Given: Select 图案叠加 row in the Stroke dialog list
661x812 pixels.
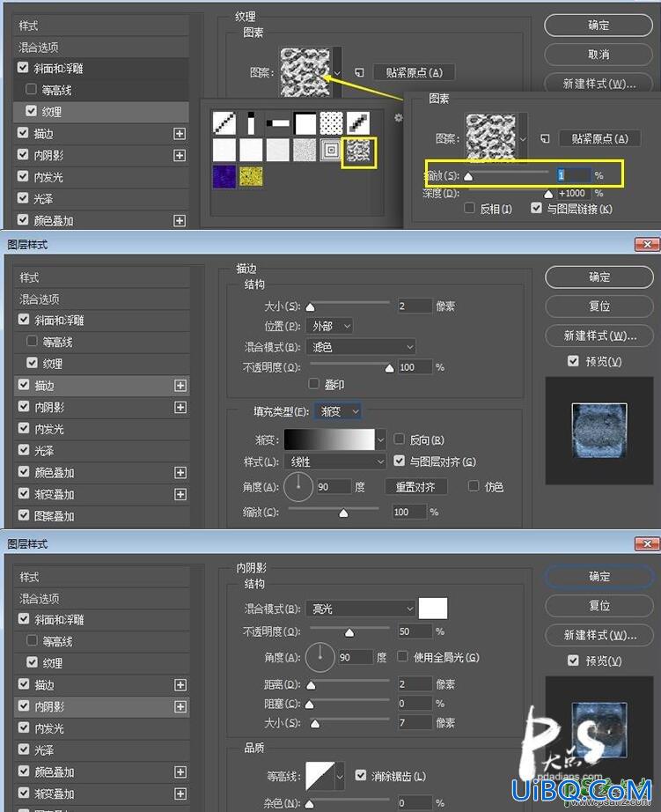Looking at the screenshot, I should coord(101,516).
